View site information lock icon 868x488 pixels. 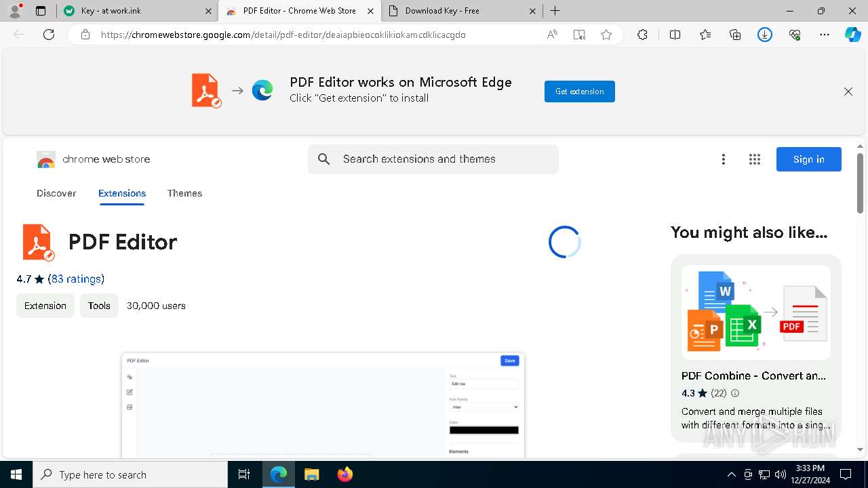coord(85,35)
